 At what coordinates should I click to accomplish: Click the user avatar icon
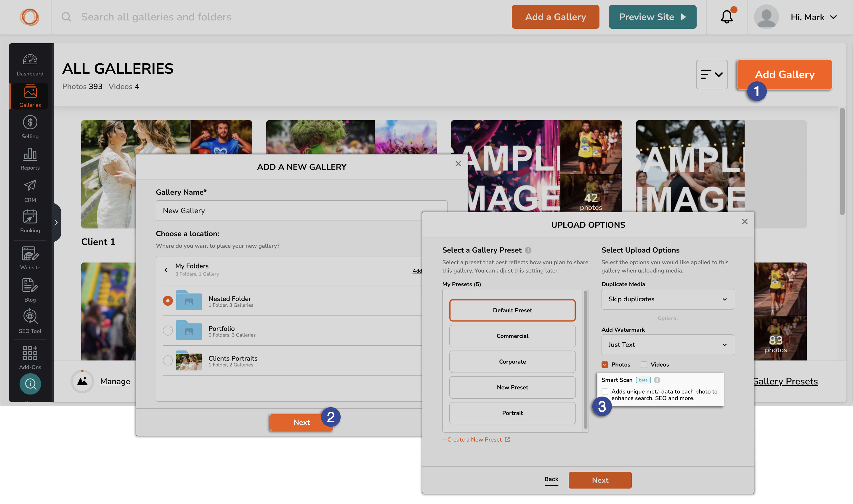[766, 17]
